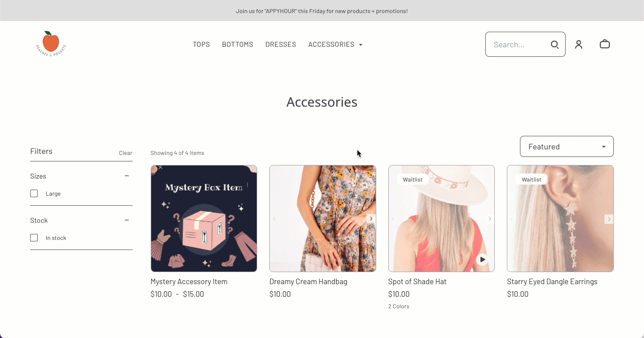Click into the Search input field

pos(520,44)
